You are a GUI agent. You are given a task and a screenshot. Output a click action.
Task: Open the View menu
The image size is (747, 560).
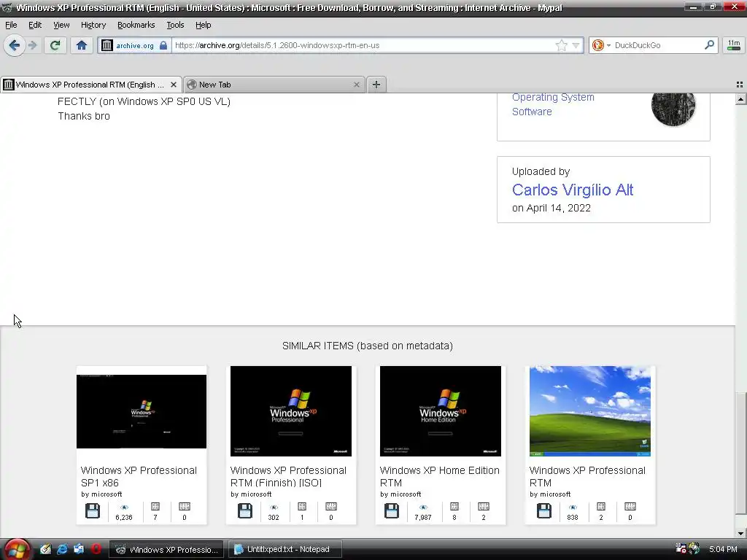(x=61, y=25)
